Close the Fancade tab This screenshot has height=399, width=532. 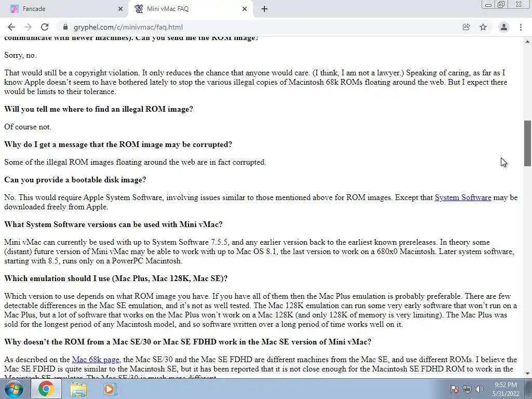point(121,9)
